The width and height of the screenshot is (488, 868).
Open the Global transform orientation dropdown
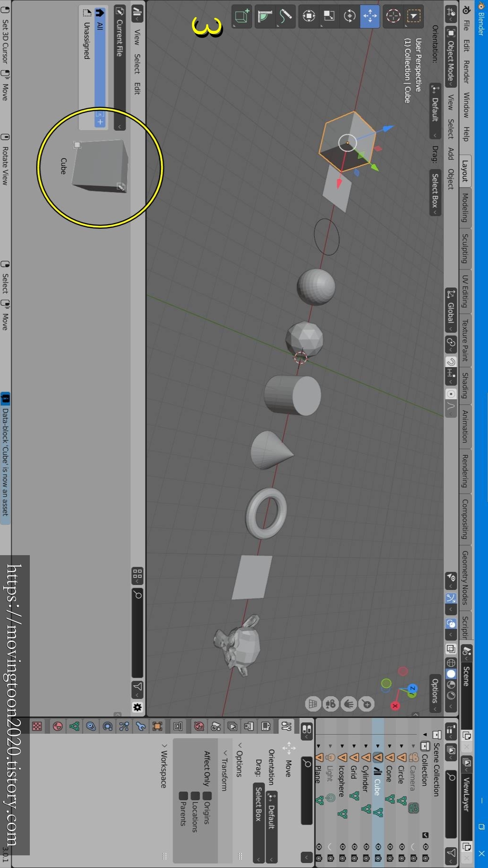[451, 310]
